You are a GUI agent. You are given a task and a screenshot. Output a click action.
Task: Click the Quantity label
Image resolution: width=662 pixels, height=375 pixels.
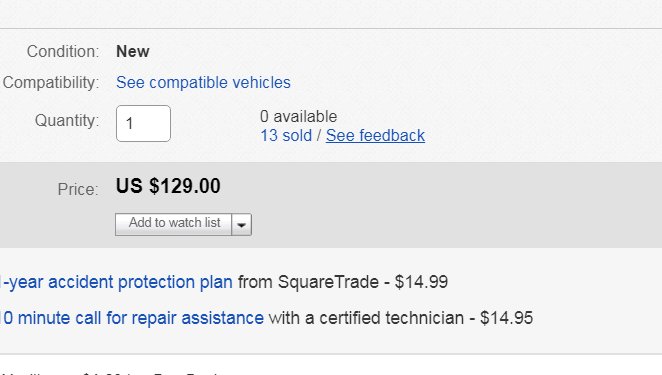[67, 120]
